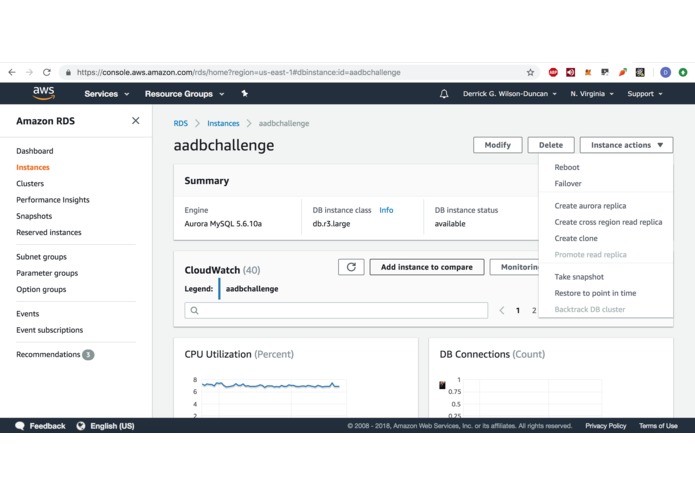
Task: Choose Create cross region read replica
Action: (608, 222)
